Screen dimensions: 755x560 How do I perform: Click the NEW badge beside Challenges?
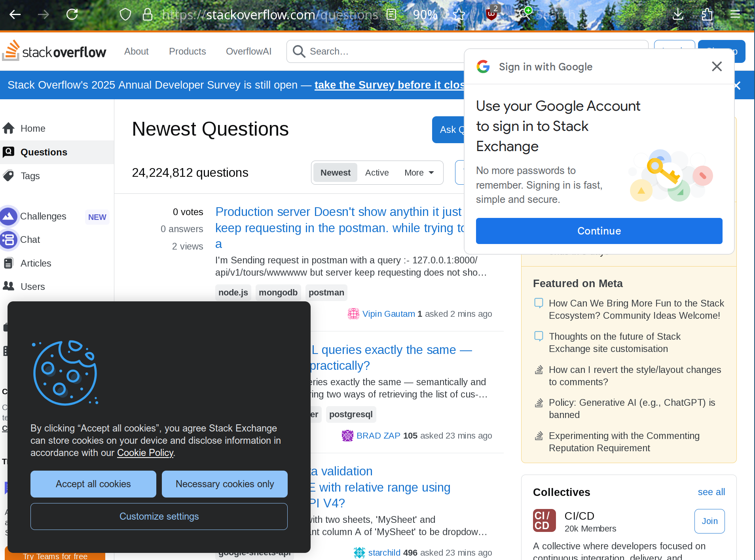(x=97, y=217)
